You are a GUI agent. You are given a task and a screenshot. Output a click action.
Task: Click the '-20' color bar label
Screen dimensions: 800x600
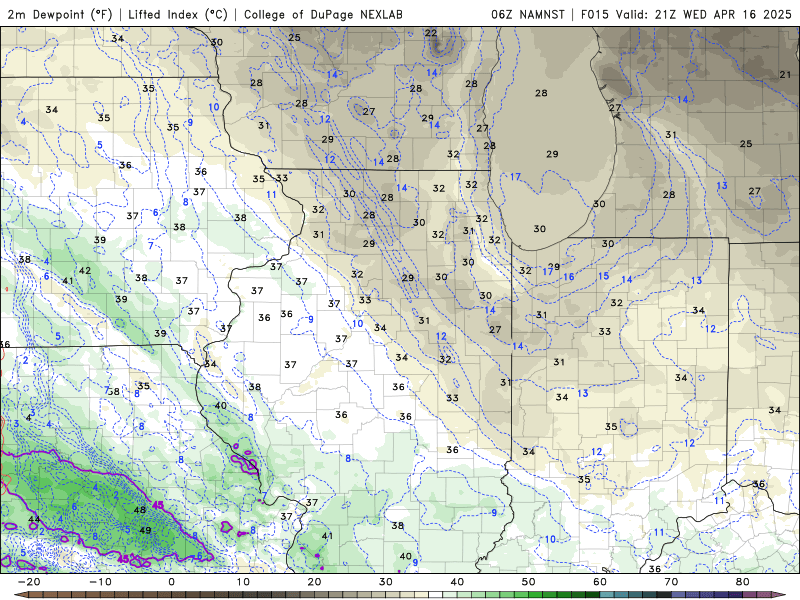29,582
